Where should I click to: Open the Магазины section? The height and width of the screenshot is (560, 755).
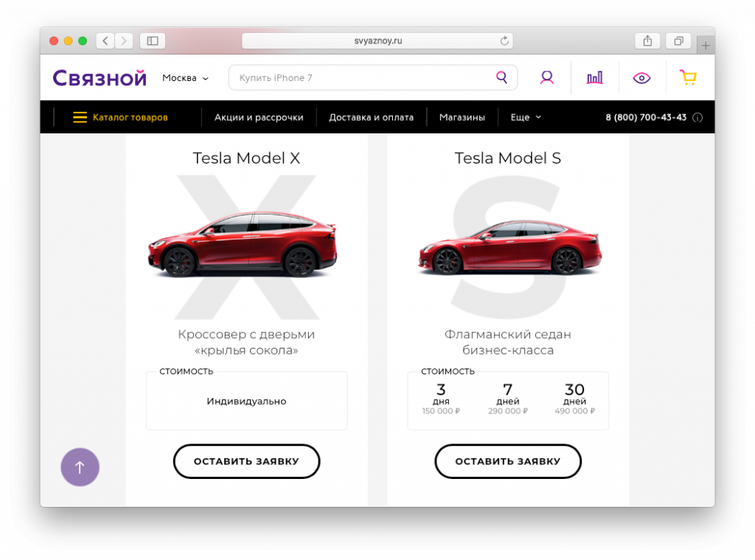click(x=462, y=117)
